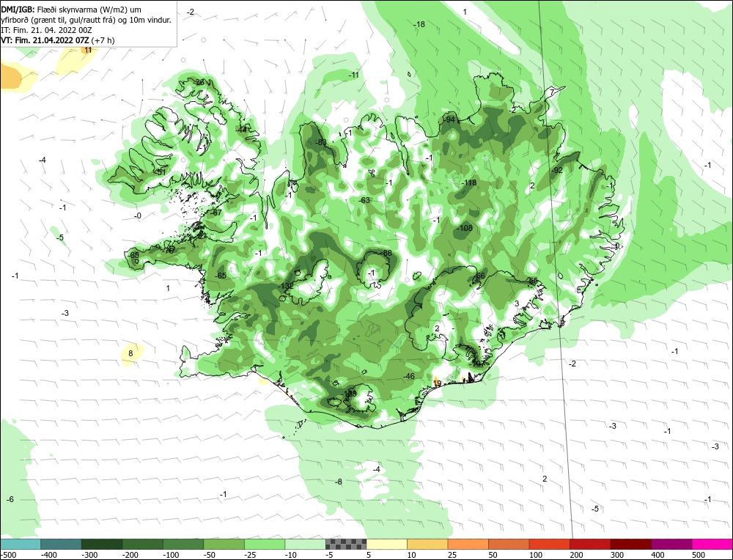Screen dimensions: 733x560
Task: Click the magenta swatch above 500
Action: point(712,544)
